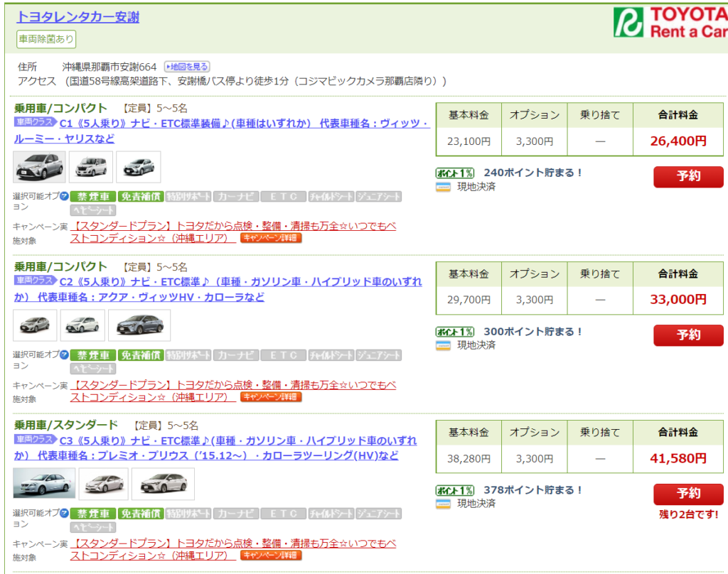Click ジュニアシート option badge in C1 plan
This screenshot has width=728, height=574.
[x=378, y=197]
